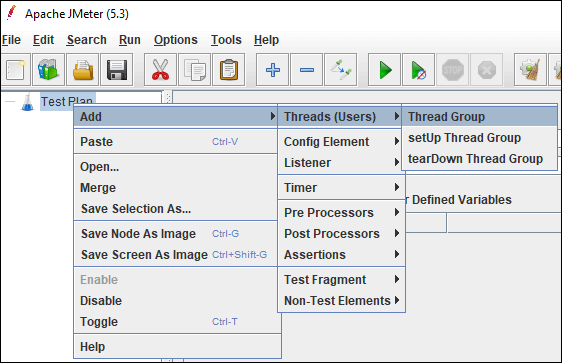Expand the Listener submenu

[x=342, y=163]
